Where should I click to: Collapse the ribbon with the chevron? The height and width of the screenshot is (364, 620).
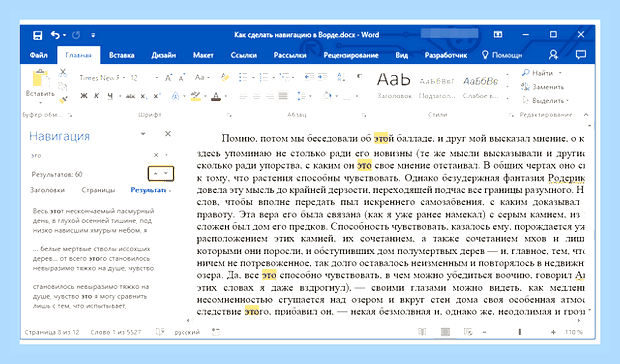pyautogui.click(x=586, y=115)
